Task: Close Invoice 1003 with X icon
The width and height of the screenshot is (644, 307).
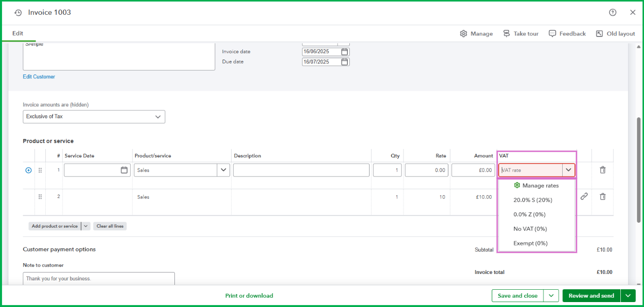Action: 633,12
